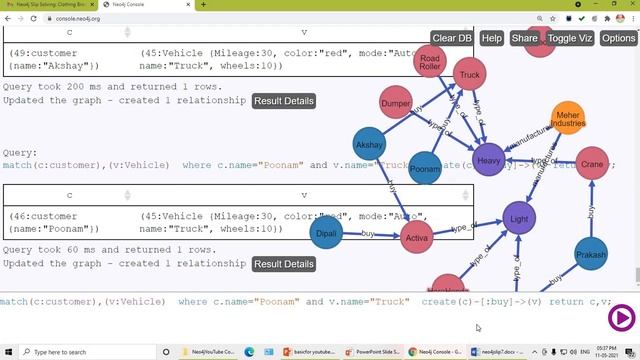Click the Share button
The height and width of the screenshot is (360, 640).
(524, 38)
